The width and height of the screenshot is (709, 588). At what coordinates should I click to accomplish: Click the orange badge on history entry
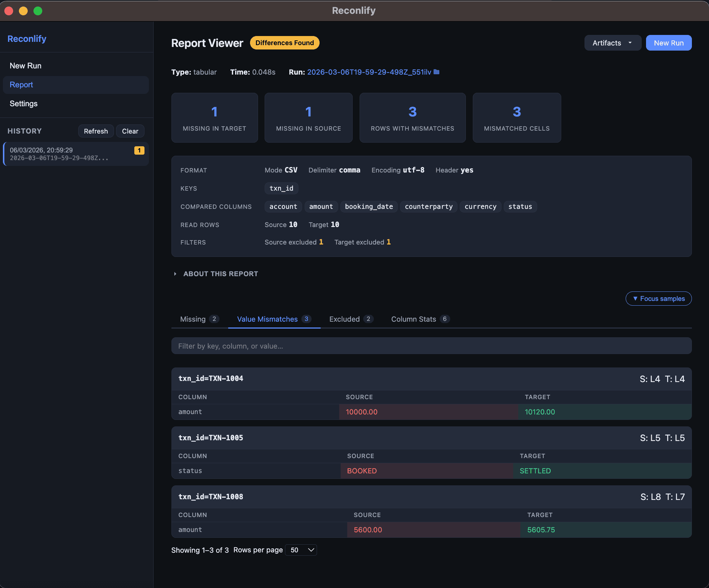pos(139,150)
